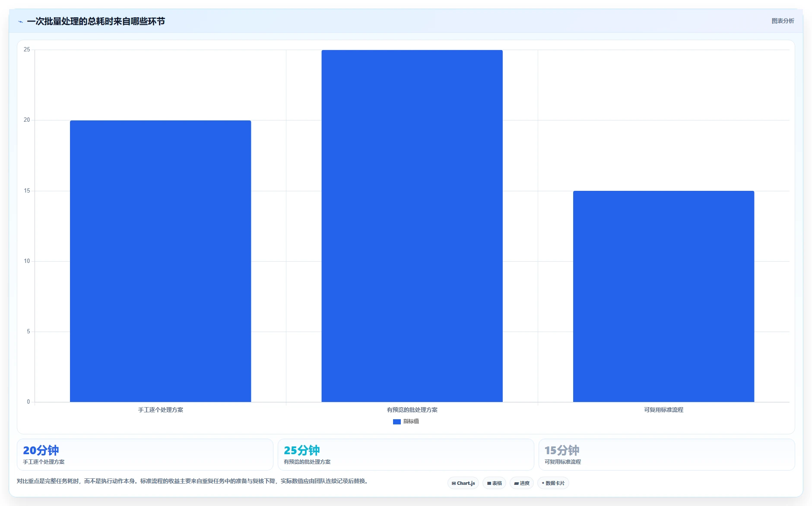Screen dimensions: 812x506
Task: Click the Chart.js tag chip
Action: (x=463, y=483)
